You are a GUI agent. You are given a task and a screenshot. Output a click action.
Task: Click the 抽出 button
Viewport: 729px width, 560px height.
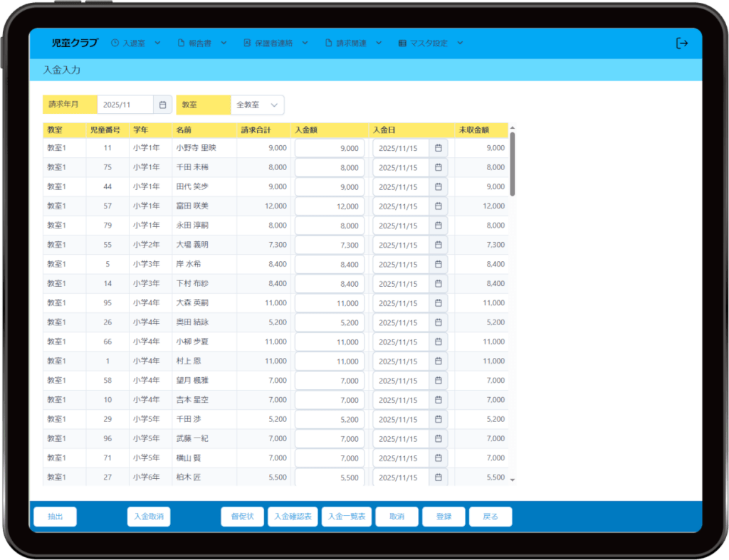(x=55, y=517)
